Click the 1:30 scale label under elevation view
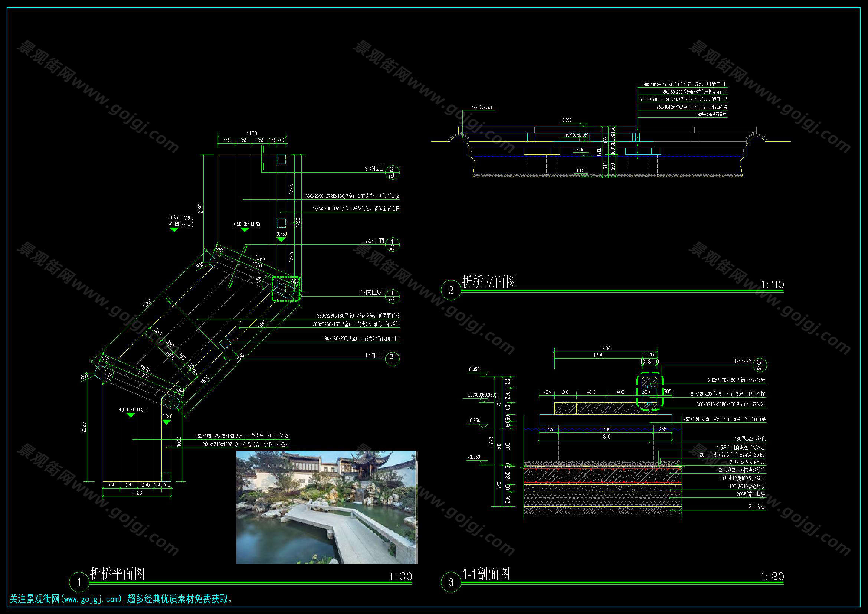This screenshot has height=614, width=868. [772, 284]
